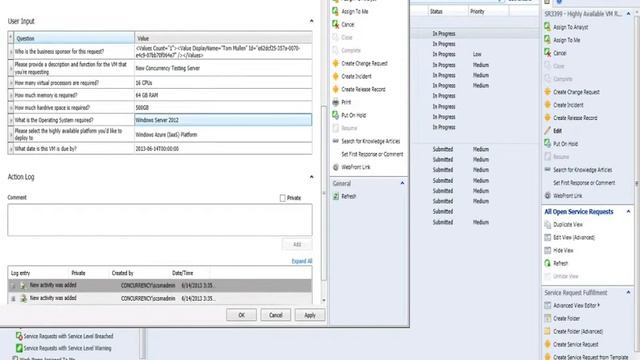Select Create Incident in right tasks pane
This screenshot has height=360, width=640.
[568, 105]
